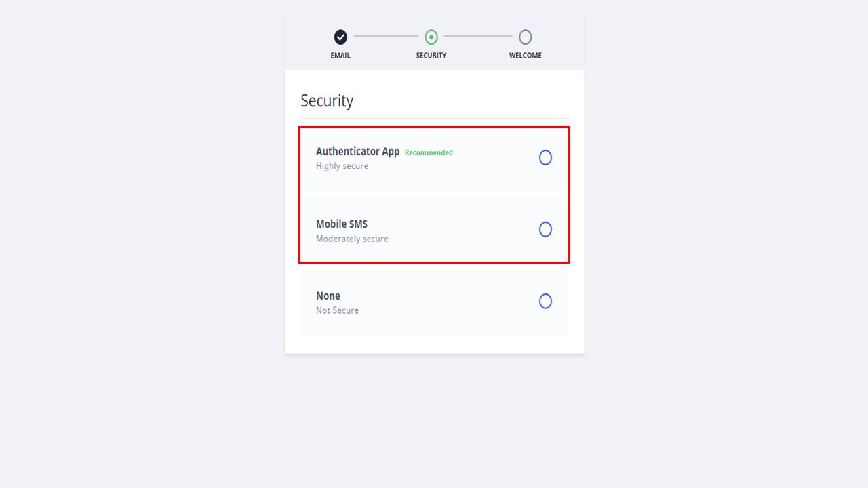Go to the EMAIL step label
The width and height of the screenshot is (868, 488).
pos(340,56)
